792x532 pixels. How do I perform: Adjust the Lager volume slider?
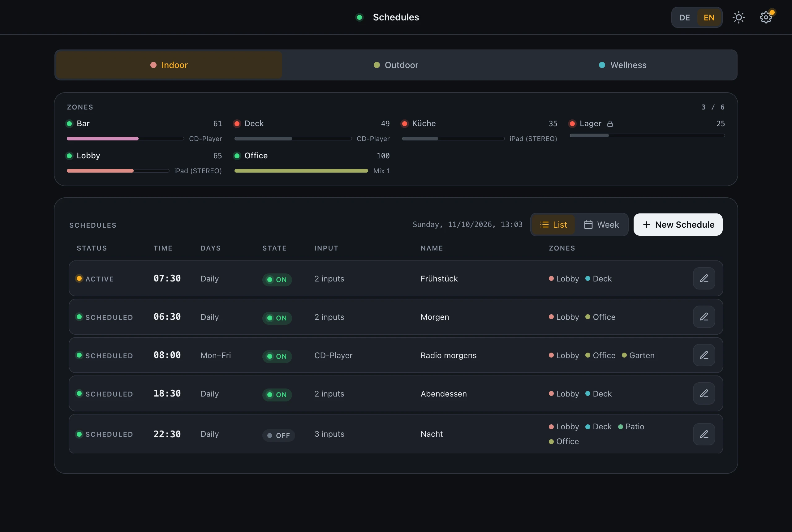pos(647,135)
